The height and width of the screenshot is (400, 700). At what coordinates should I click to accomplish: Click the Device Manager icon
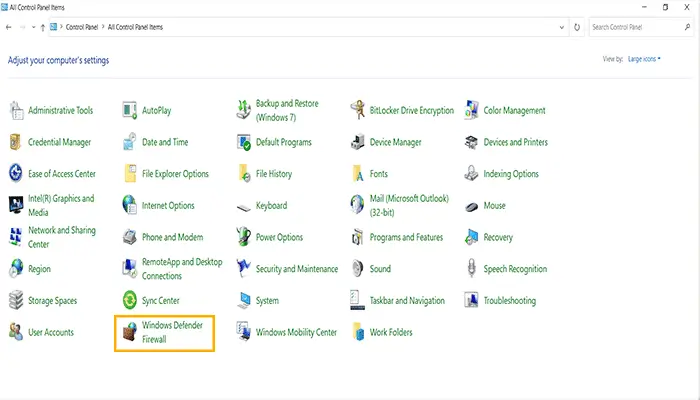pos(358,143)
